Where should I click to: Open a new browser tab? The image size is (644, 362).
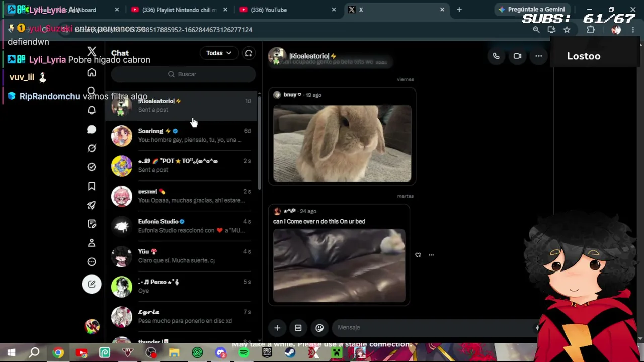pyautogui.click(x=459, y=10)
